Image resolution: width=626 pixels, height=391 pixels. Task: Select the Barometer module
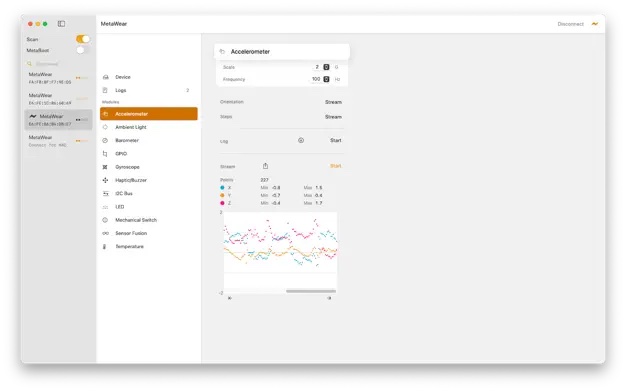pos(149,140)
